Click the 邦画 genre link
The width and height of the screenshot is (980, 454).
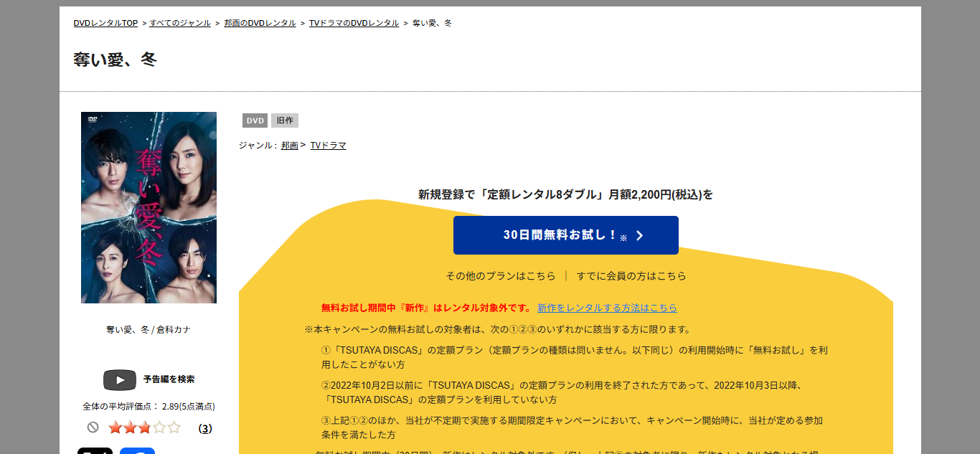[289, 146]
